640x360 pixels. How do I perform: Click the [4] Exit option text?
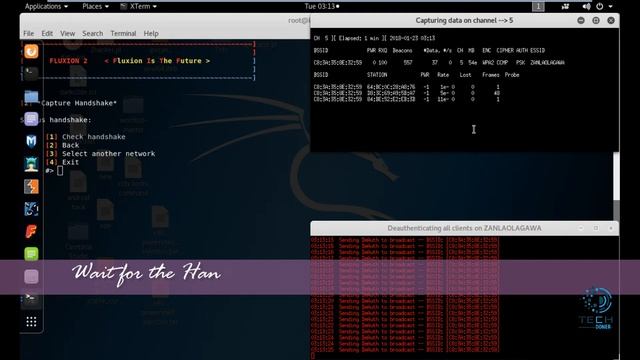click(x=62, y=162)
